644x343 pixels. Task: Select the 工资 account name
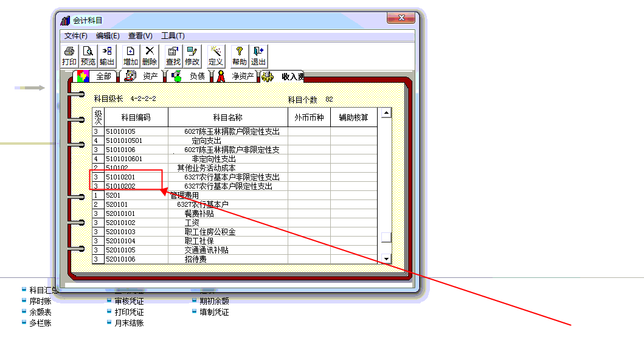point(192,223)
